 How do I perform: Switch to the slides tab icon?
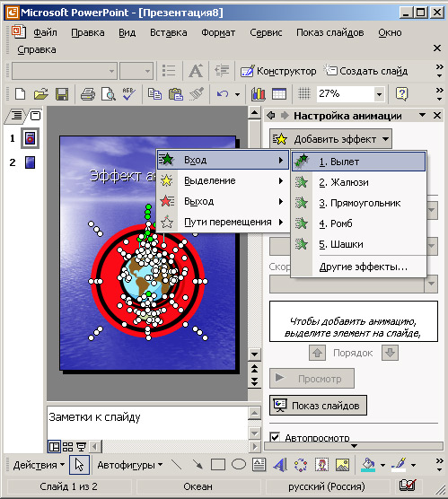click(35, 115)
